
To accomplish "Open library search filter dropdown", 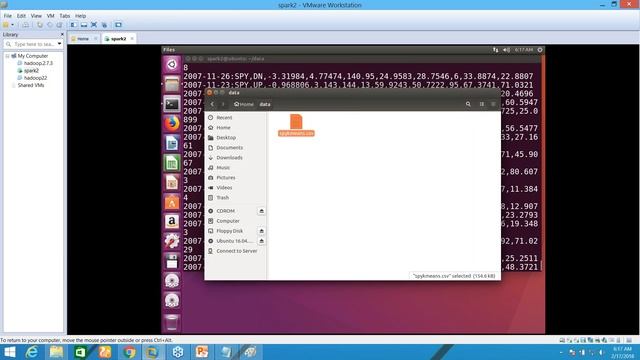I will coord(59,44).
